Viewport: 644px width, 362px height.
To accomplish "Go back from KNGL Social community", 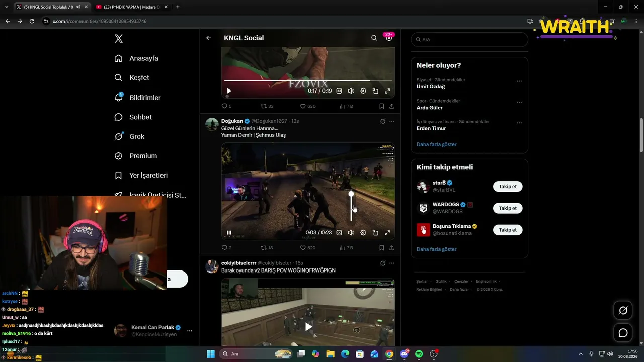I will pos(209,38).
